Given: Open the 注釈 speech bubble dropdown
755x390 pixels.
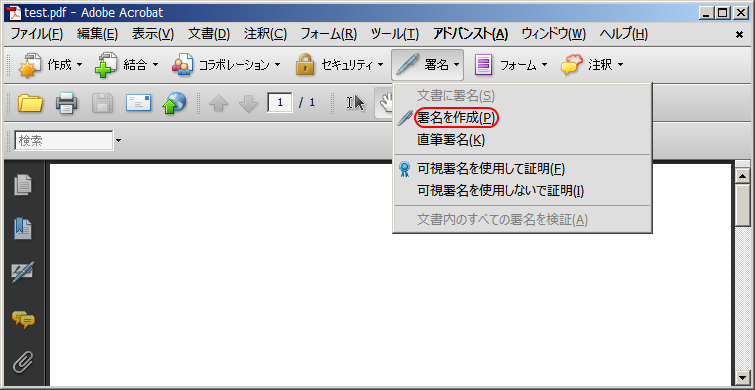Looking at the screenshot, I should pos(592,65).
